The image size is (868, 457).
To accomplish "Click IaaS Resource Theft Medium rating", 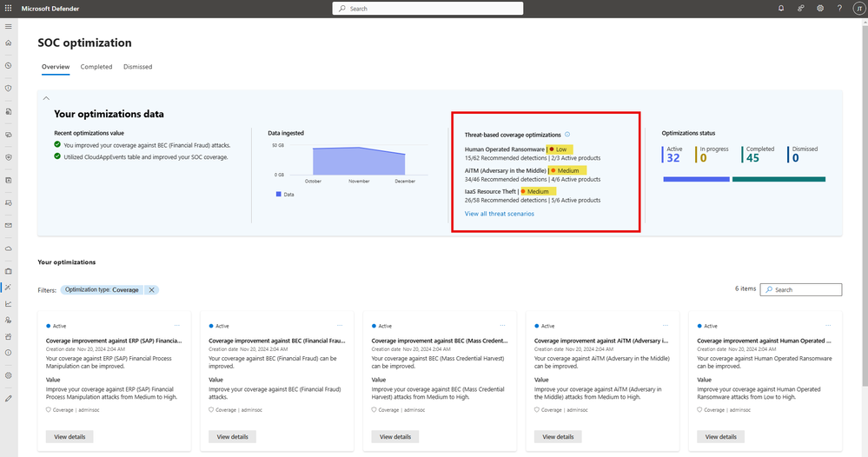I will click(538, 191).
